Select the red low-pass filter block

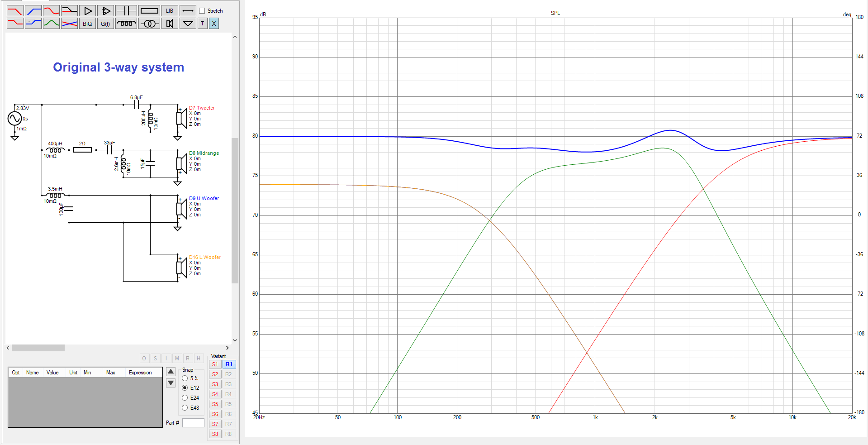(x=15, y=11)
